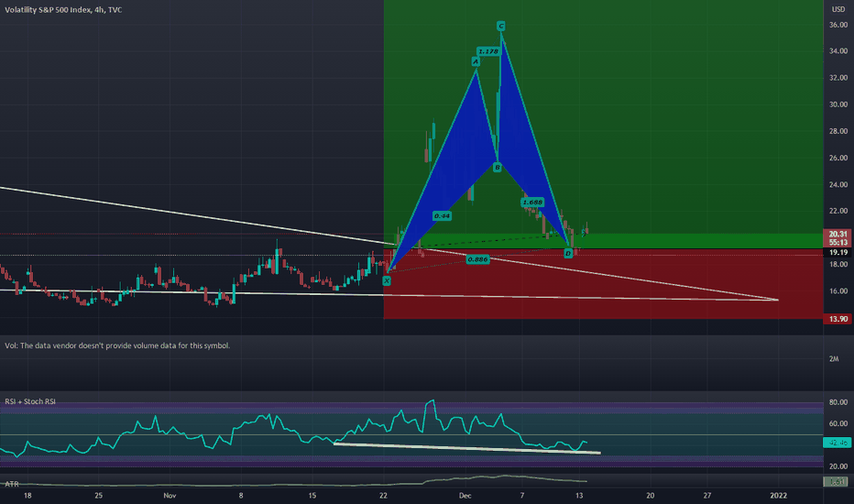
Task: Click the 20.00 RSI axis label
Action: (x=838, y=466)
